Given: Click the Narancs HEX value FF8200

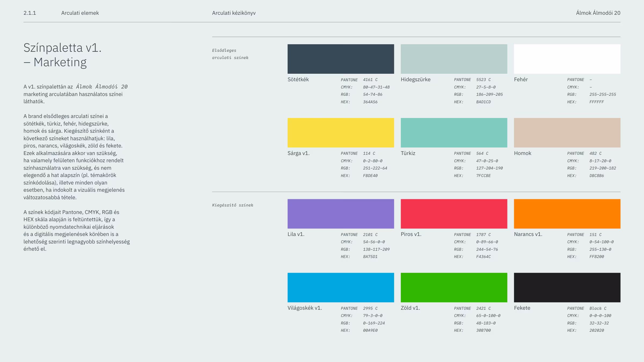Looking at the screenshot, I should coord(597,257).
